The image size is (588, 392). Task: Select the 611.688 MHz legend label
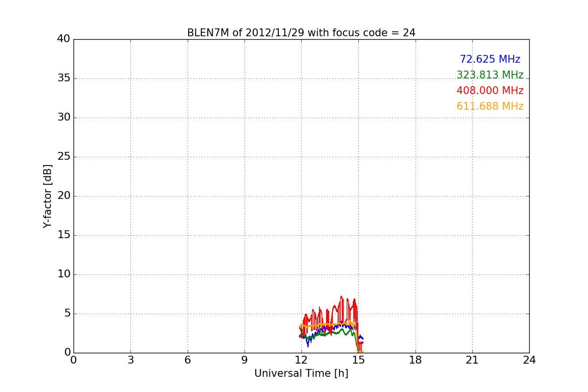click(490, 106)
